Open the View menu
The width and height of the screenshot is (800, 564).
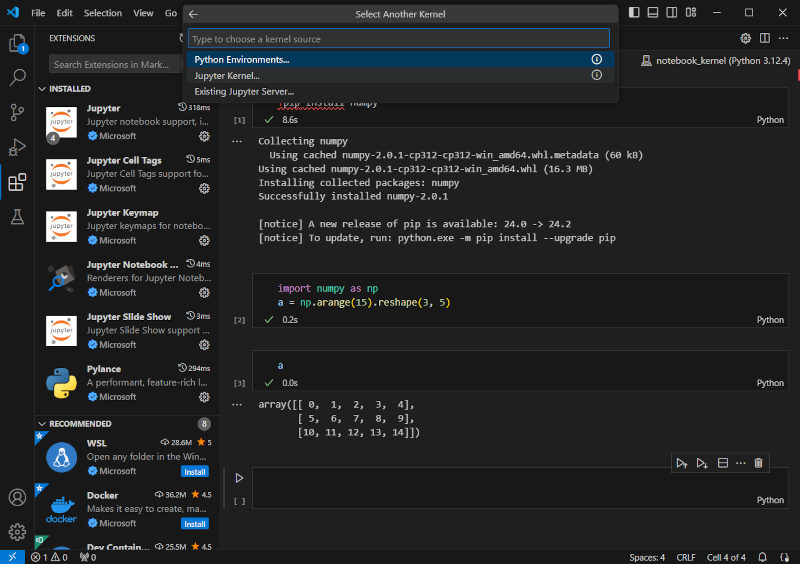click(x=143, y=13)
